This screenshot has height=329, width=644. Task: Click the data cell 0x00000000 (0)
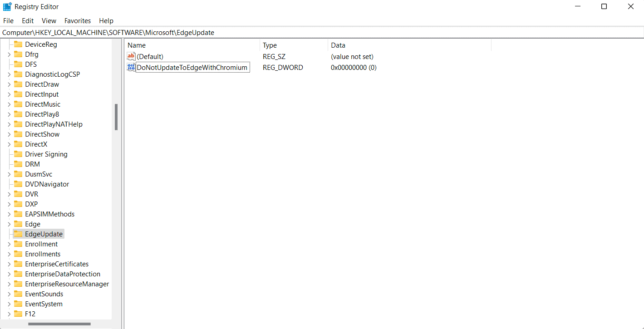pyautogui.click(x=354, y=68)
